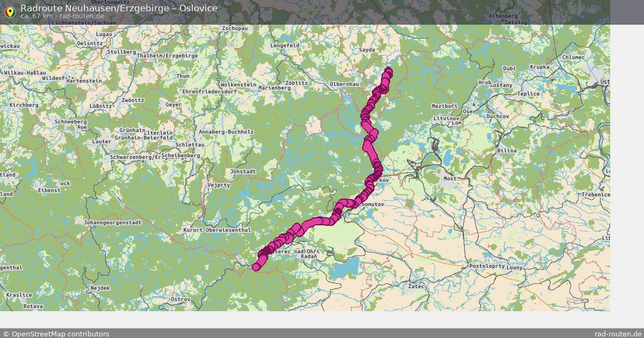Click the Louny town label
Viewport: 644px width, 338px height.
click(x=514, y=267)
